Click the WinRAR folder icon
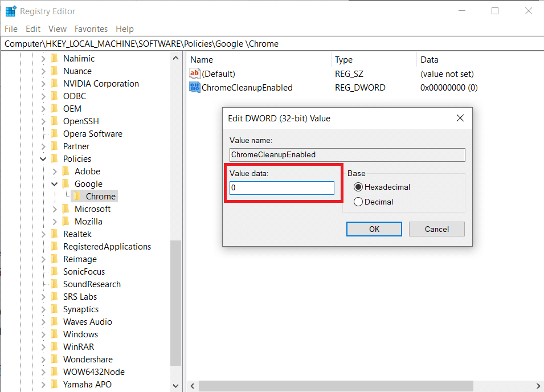544x392 pixels. point(55,347)
